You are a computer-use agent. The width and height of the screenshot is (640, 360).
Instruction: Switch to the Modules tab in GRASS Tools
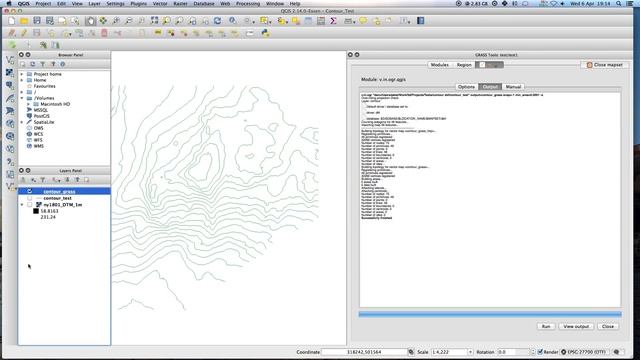440,65
